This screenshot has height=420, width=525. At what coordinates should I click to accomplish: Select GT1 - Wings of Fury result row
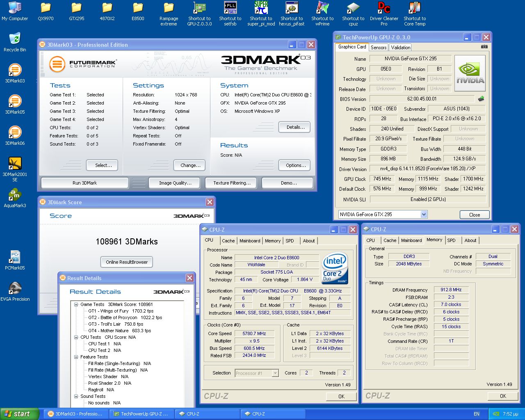(121, 311)
